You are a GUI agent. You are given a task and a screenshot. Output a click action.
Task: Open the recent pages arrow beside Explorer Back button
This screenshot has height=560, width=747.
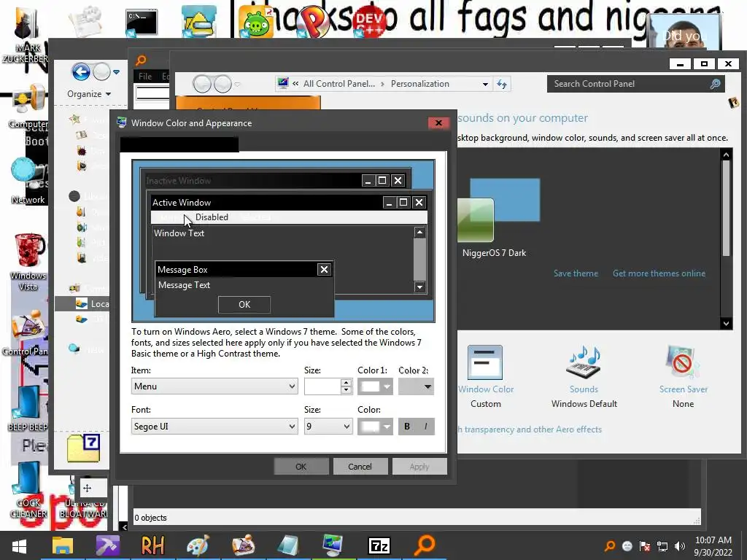point(116,72)
